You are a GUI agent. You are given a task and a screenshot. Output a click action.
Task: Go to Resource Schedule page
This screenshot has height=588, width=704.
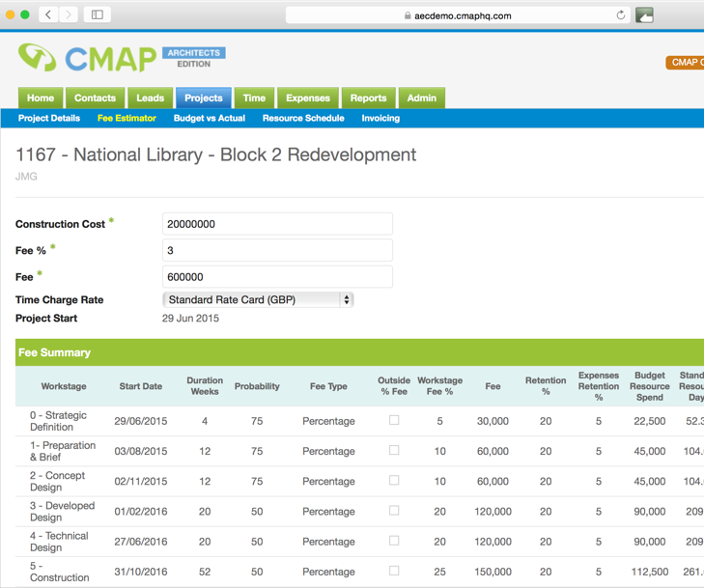(303, 118)
